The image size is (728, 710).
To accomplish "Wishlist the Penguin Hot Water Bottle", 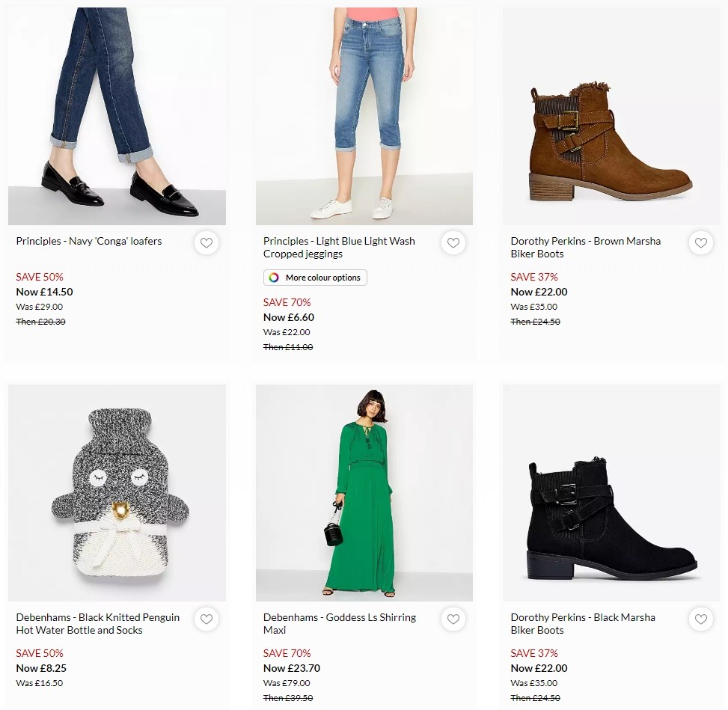I will [x=206, y=619].
